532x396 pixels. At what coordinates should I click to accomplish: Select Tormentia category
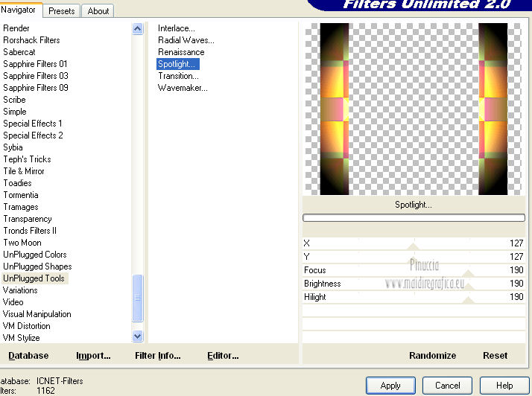pyautogui.click(x=21, y=195)
